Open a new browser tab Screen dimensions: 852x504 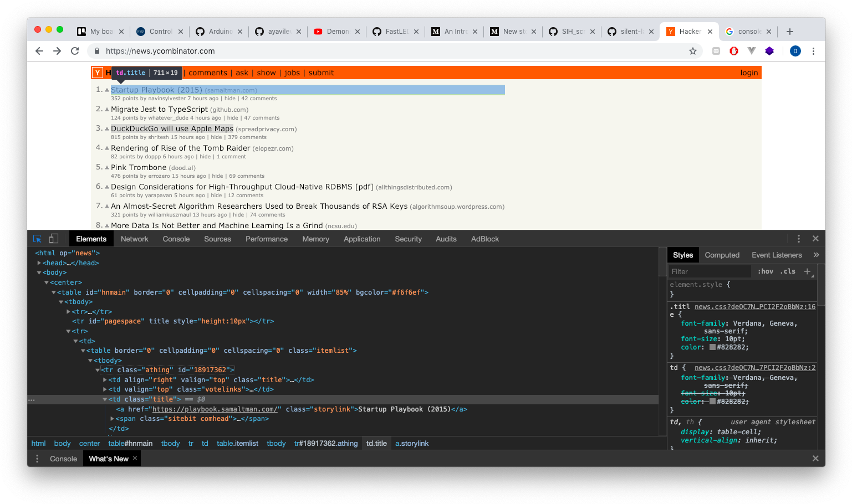[x=790, y=32]
